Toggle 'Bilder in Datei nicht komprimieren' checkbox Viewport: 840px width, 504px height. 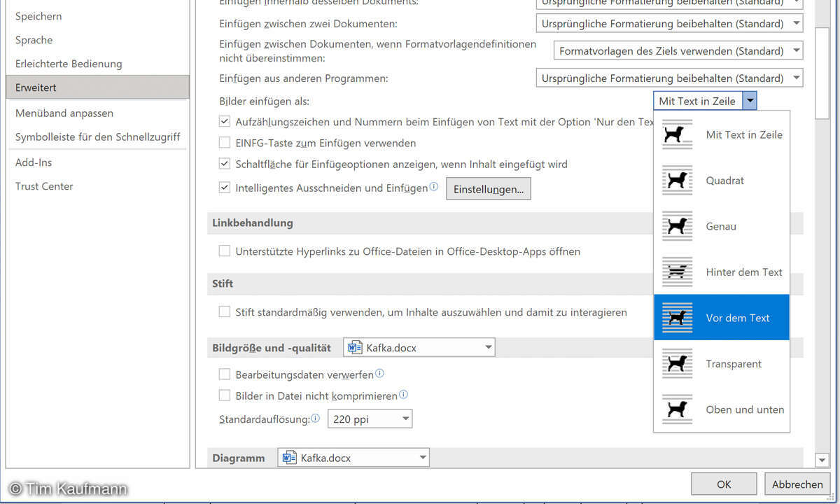click(225, 395)
